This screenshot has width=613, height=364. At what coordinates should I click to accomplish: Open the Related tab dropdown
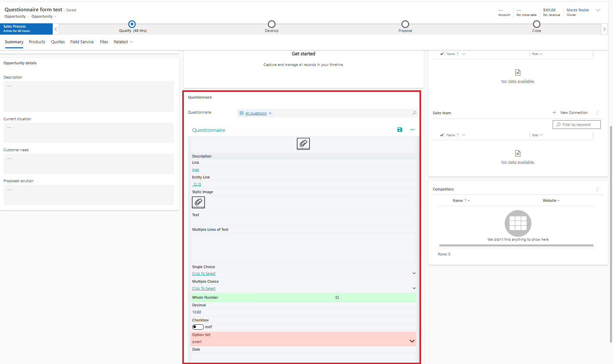coord(123,42)
